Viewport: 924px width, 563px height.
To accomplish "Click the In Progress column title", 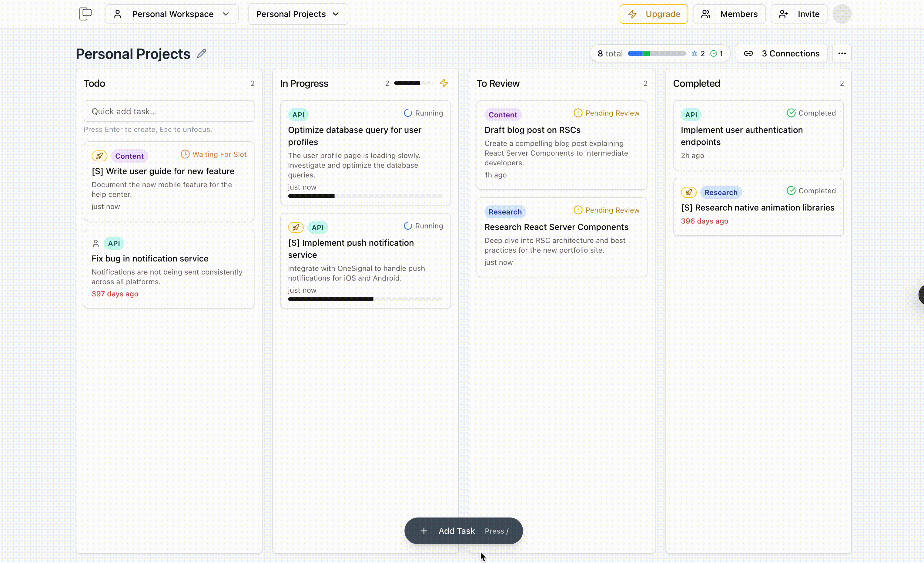I will pyautogui.click(x=304, y=83).
